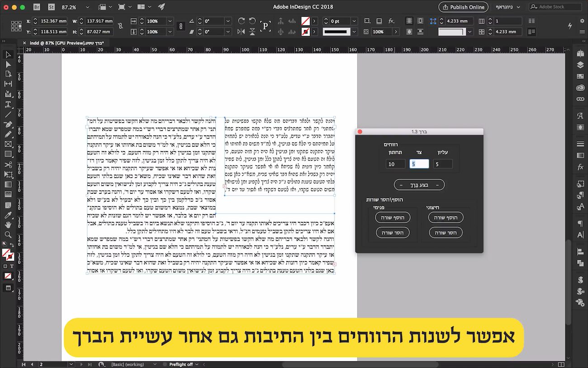Open the Pages panel icon in right sidebar
This screenshot has height=368, width=588.
tap(580, 53)
